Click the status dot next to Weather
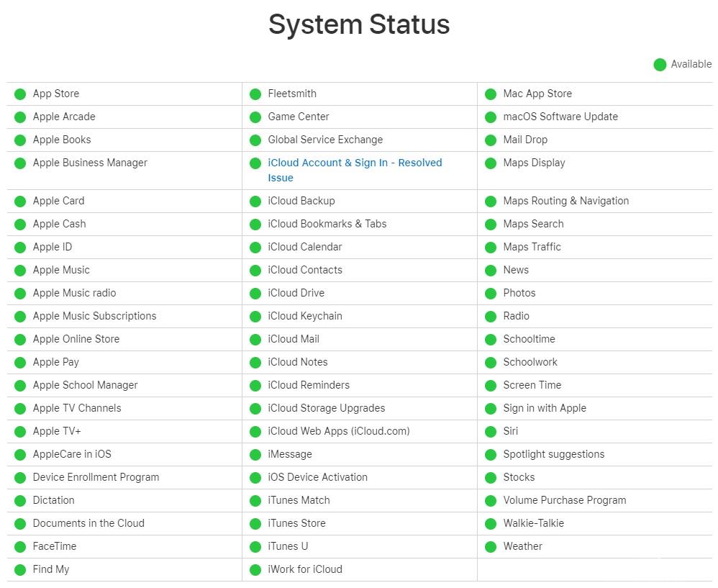 tap(491, 546)
